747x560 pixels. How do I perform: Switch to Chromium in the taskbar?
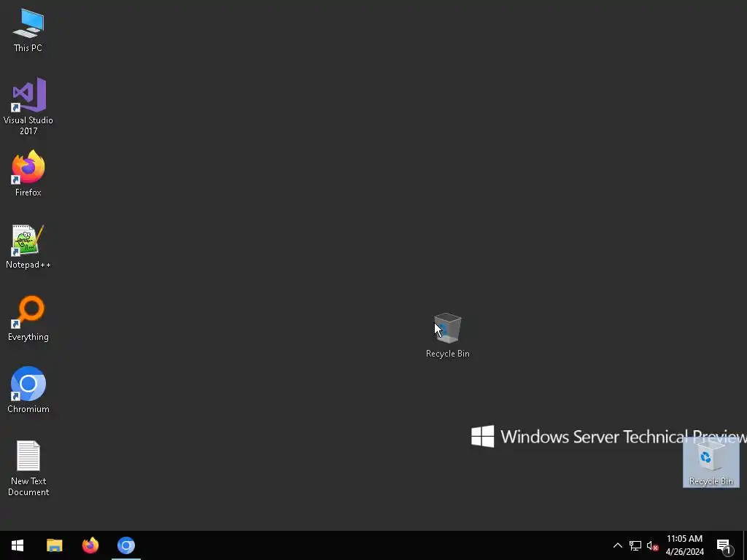(x=126, y=545)
